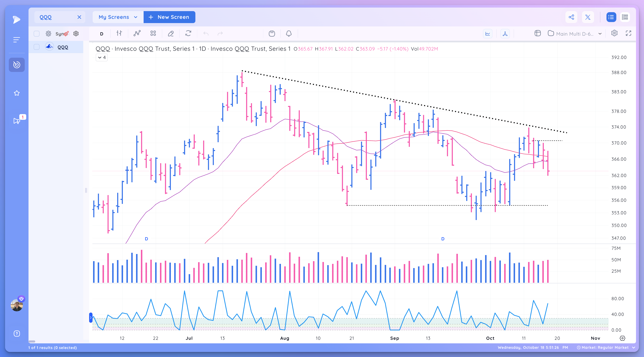Viewport: 644px width, 357px height.
Task: Open help question mark icon
Action: pyautogui.click(x=17, y=334)
